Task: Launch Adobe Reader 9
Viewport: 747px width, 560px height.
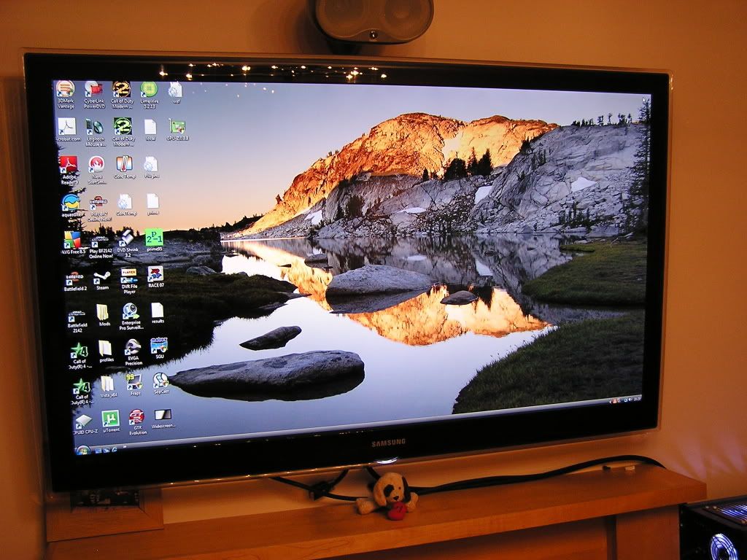Action: (69, 166)
